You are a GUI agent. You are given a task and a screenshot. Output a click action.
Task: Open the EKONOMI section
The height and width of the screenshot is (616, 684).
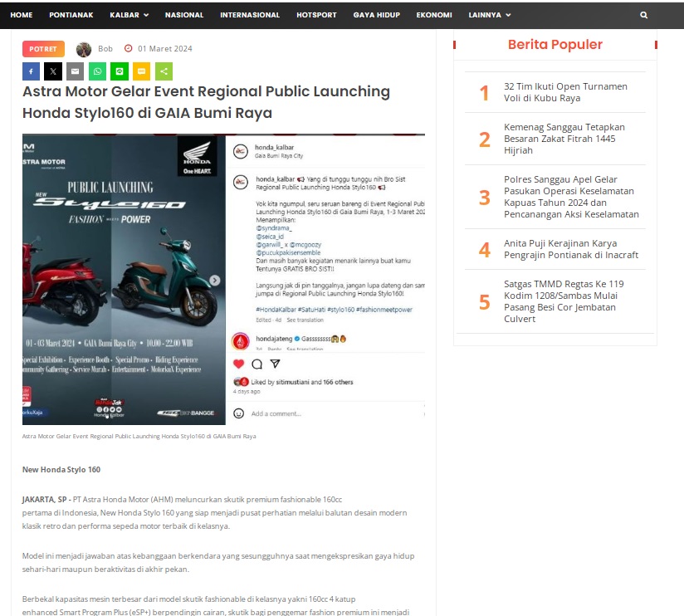tap(434, 15)
